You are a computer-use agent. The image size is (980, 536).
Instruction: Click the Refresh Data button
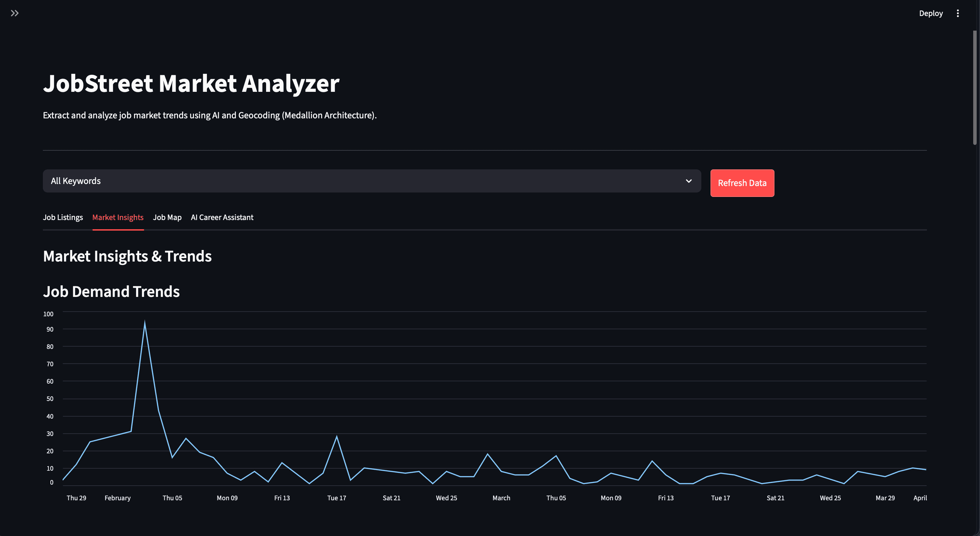(x=742, y=183)
